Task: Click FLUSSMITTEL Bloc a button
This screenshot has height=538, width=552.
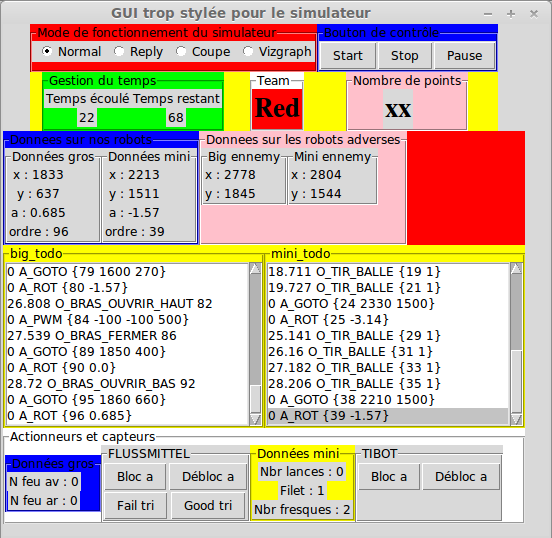Action: click(135, 477)
